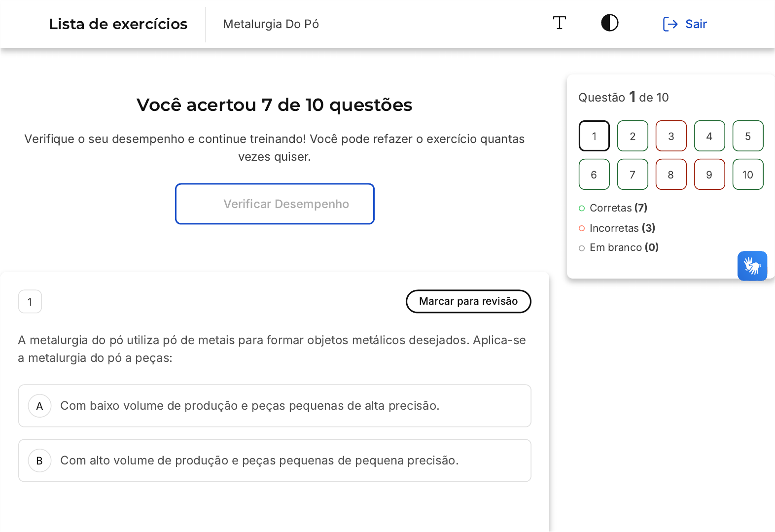The image size is (775, 532).
Task: Toggle the high contrast mode icon
Action: point(609,23)
